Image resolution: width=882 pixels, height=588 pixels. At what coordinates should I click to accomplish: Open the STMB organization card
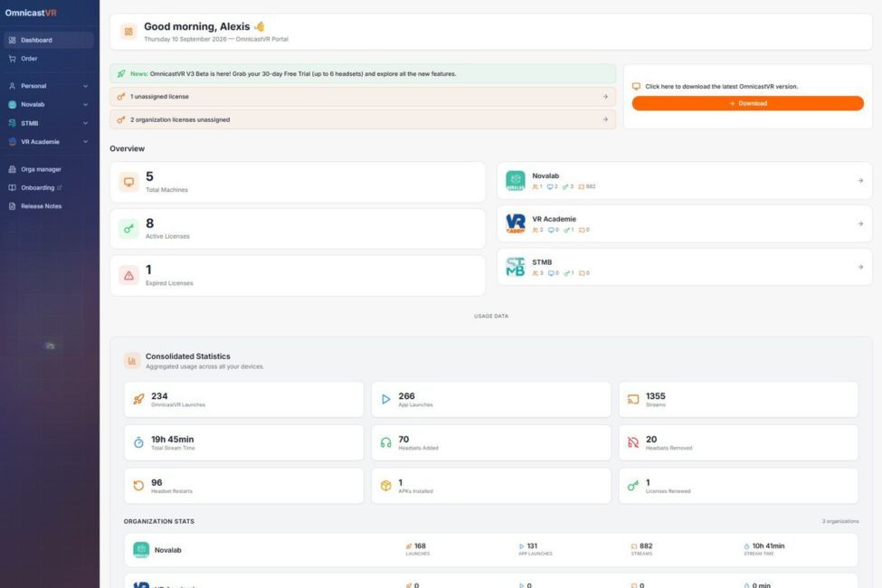coord(685,267)
